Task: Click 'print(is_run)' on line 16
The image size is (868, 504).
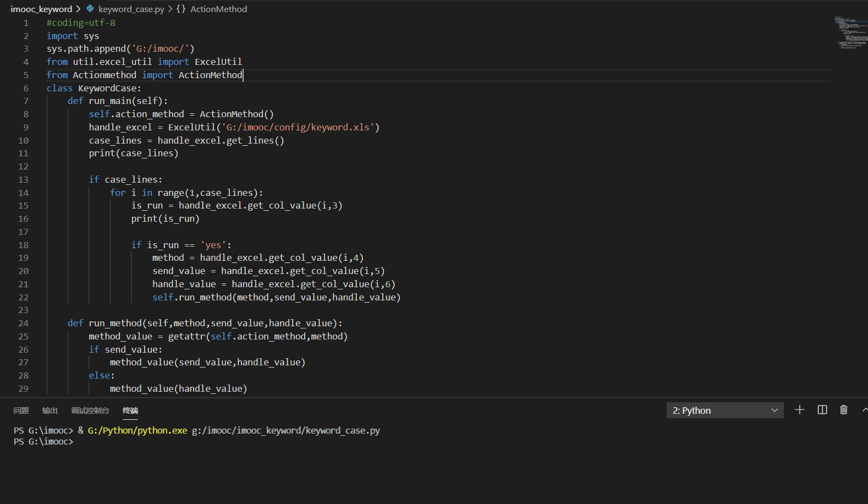Action: click(x=165, y=218)
